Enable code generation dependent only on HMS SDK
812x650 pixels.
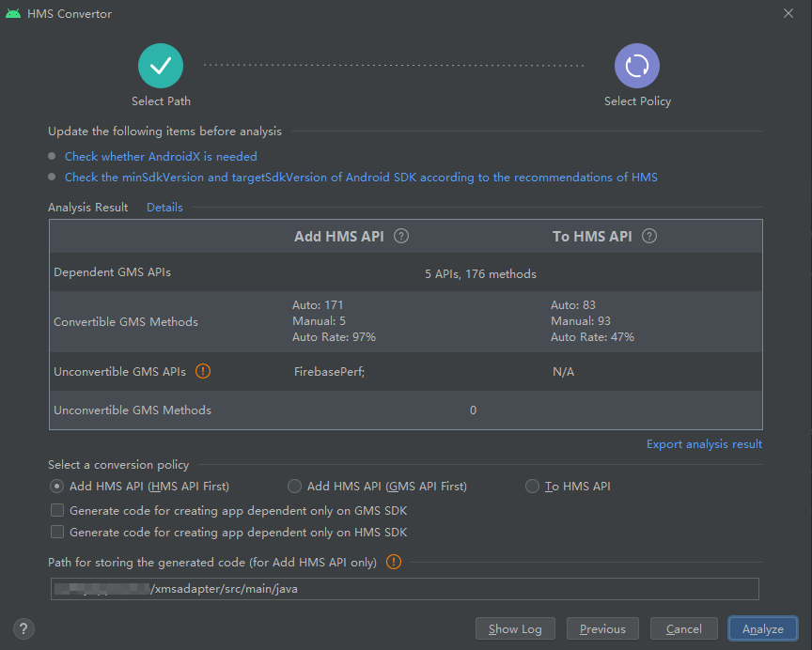point(57,532)
